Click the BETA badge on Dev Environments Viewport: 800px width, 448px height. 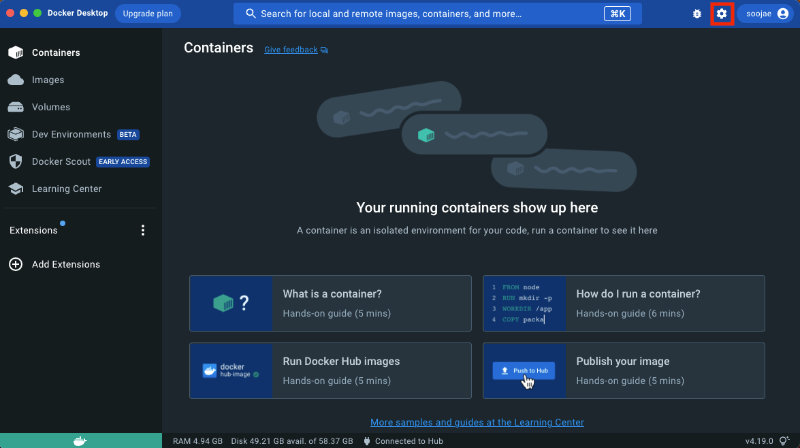[x=128, y=135]
